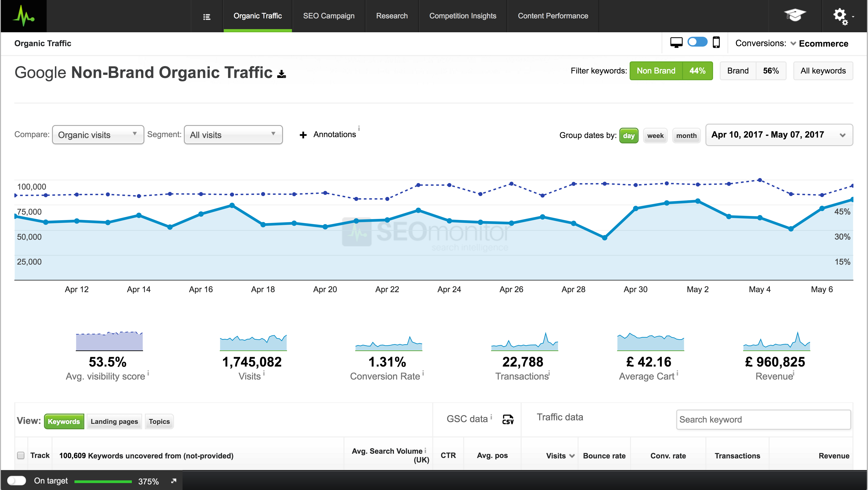Open the Competition Insights tab
The image size is (868, 490).
coord(462,16)
